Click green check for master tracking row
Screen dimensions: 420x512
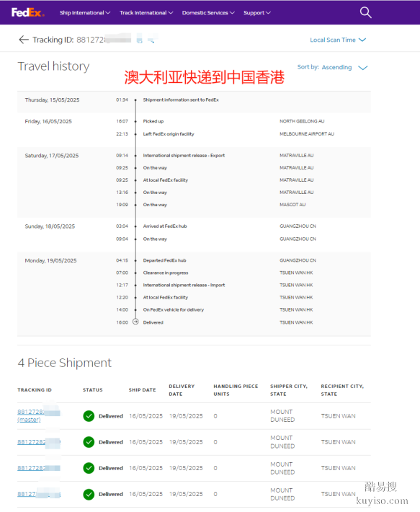(89, 416)
